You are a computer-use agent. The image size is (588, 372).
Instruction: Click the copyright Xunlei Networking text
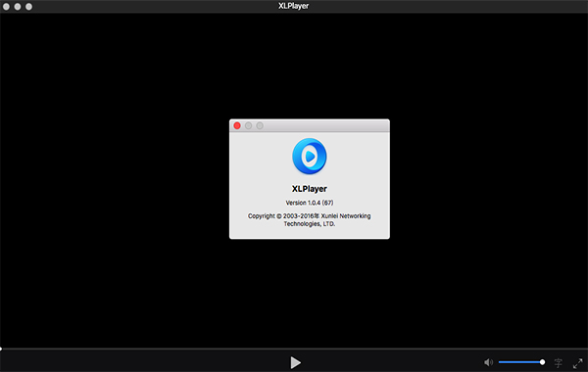tap(310, 220)
